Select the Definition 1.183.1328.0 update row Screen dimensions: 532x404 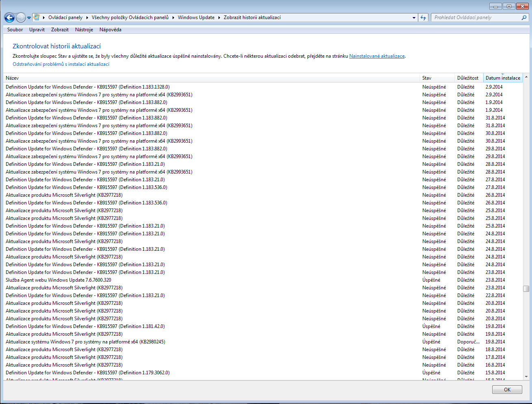tap(263, 87)
